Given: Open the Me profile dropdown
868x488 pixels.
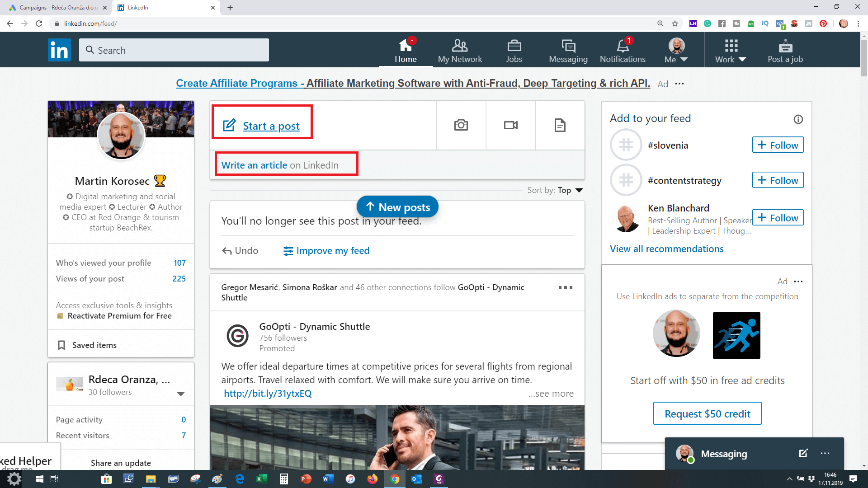Looking at the screenshot, I should point(676,51).
